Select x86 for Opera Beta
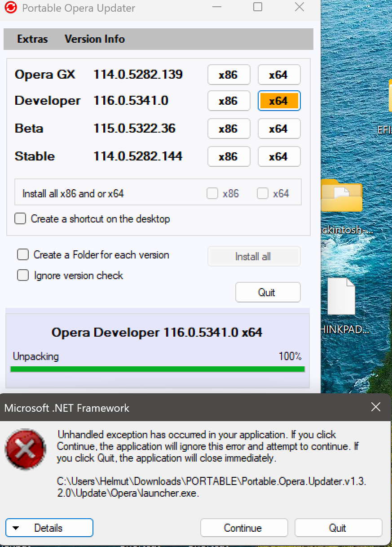Viewport: 392px width, 547px height. [x=229, y=129]
